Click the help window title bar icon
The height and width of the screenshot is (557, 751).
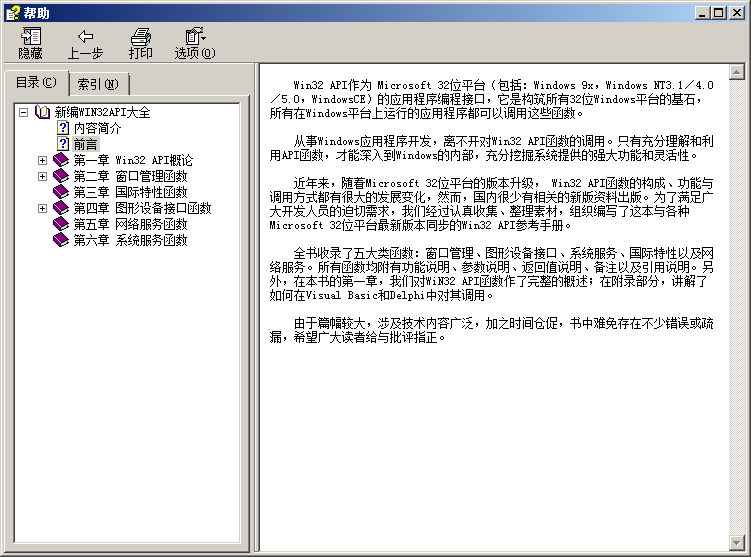(x=13, y=13)
